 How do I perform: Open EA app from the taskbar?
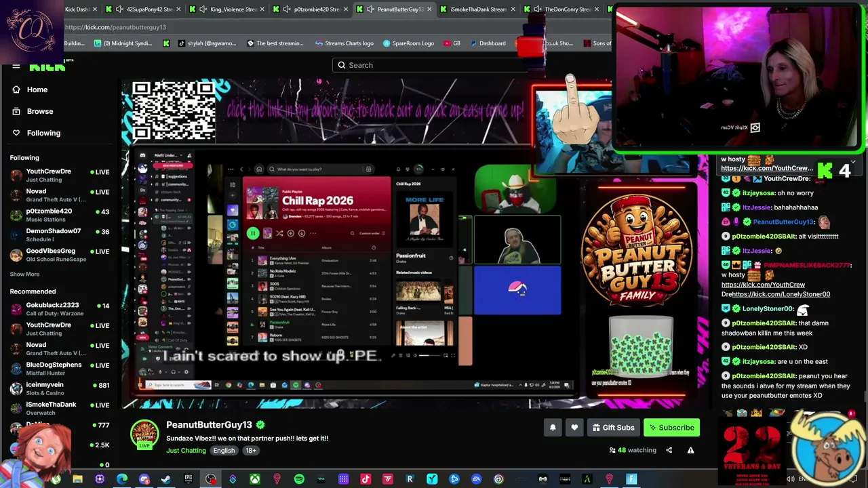tap(476, 479)
